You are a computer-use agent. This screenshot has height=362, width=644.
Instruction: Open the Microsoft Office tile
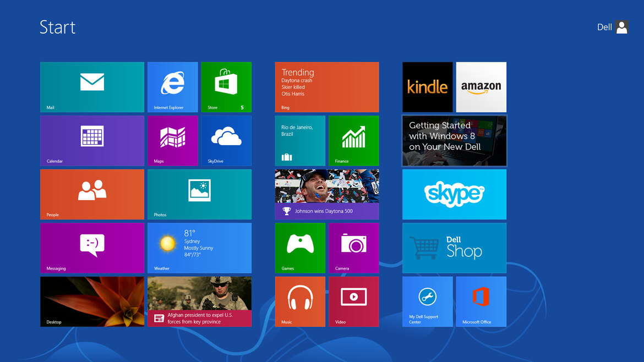coord(481,301)
